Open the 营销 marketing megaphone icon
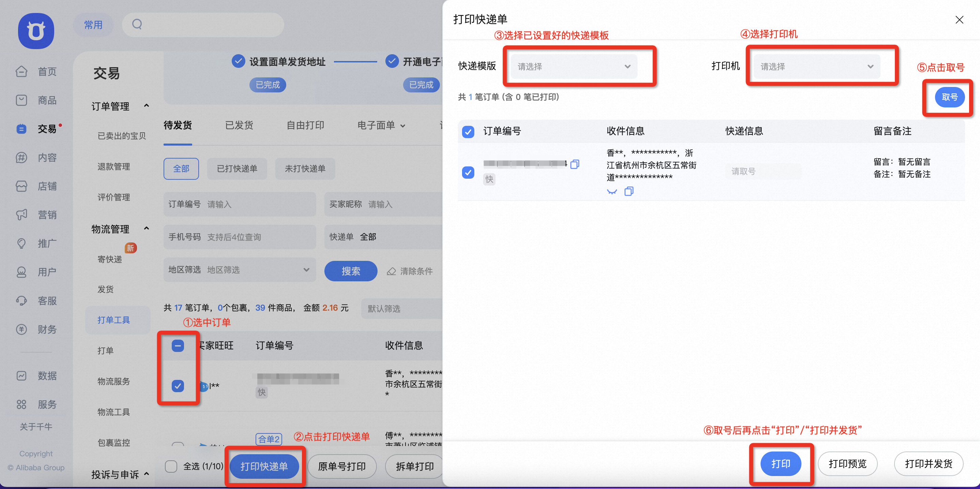 click(x=21, y=214)
